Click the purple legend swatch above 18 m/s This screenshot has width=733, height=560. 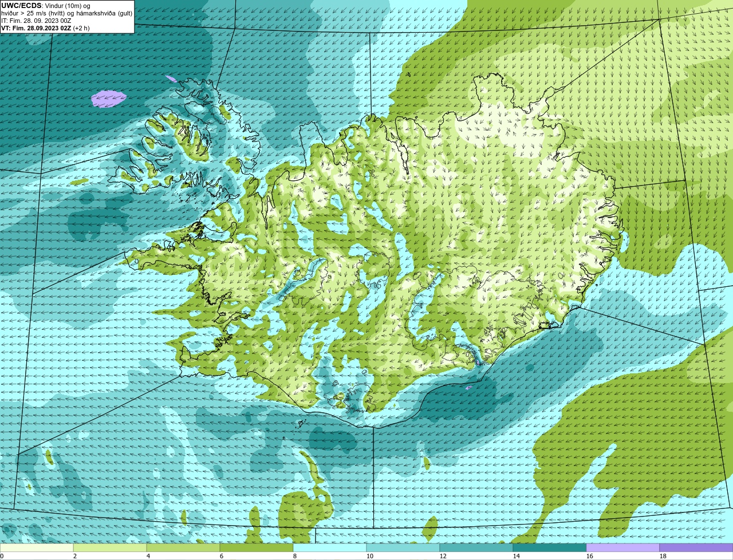(696, 547)
